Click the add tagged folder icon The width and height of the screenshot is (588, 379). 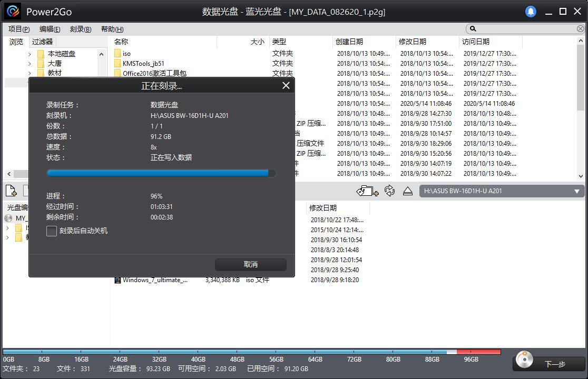pos(367,191)
